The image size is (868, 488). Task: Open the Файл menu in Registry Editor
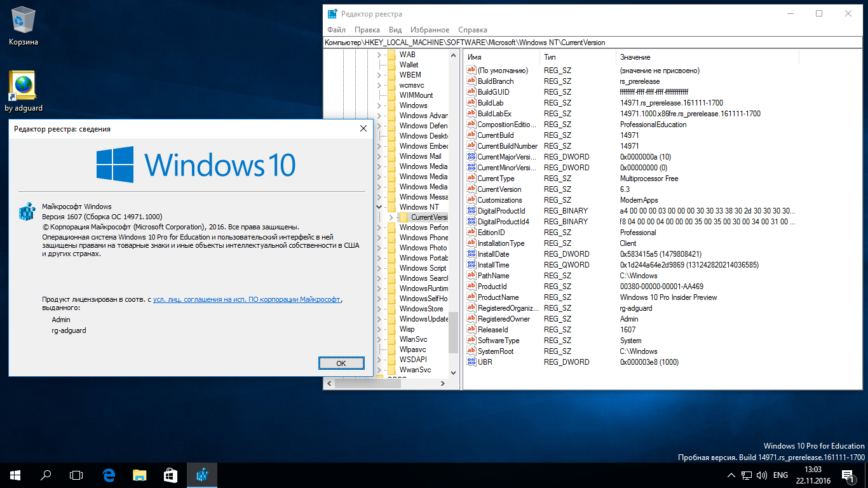click(337, 30)
